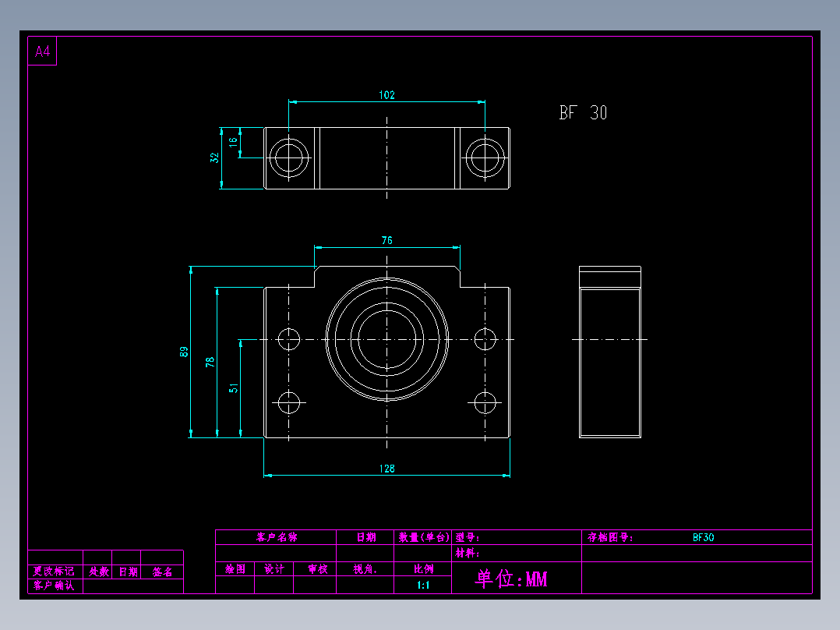The width and height of the screenshot is (840, 630).
Task: Click the "视角." cell
Action: [x=365, y=569]
